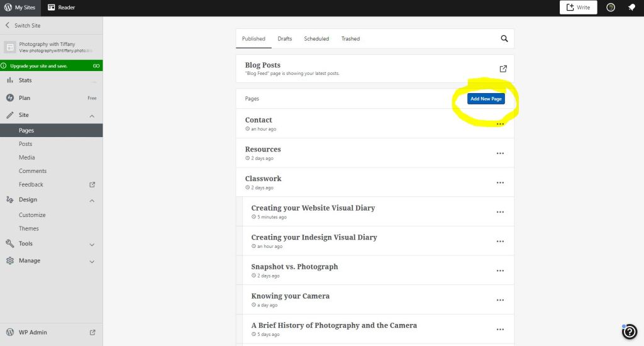Expand the Manage section in sidebar
Image resolution: width=644 pixels, height=346 pixels.
[92, 261]
